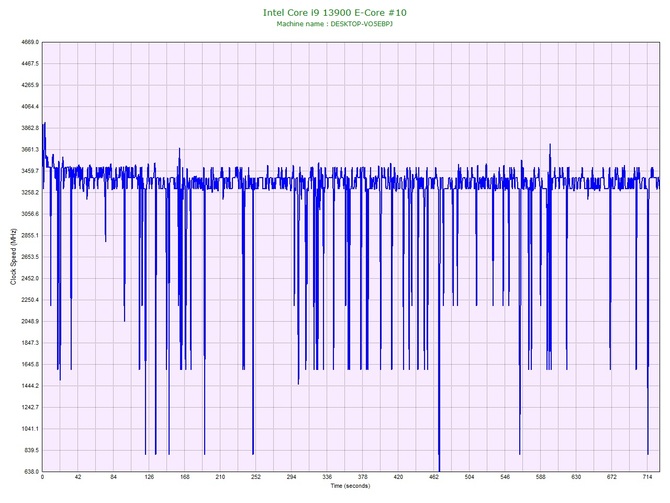670x503 pixels.
Task: Click the 672 seconds x-axis tick label
Action: point(611,477)
